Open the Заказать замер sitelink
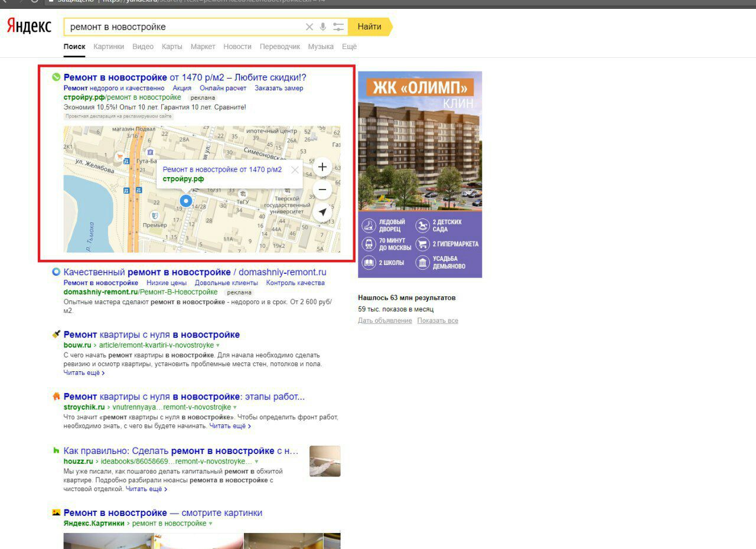This screenshot has width=756, height=549. (x=279, y=88)
